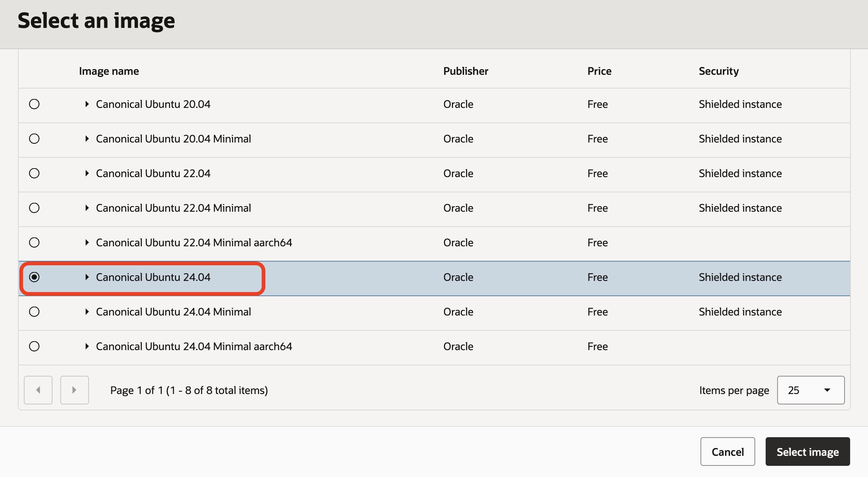Expand the Canonical Ubuntu 24.04 row
868x477 pixels.
coord(87,277)
